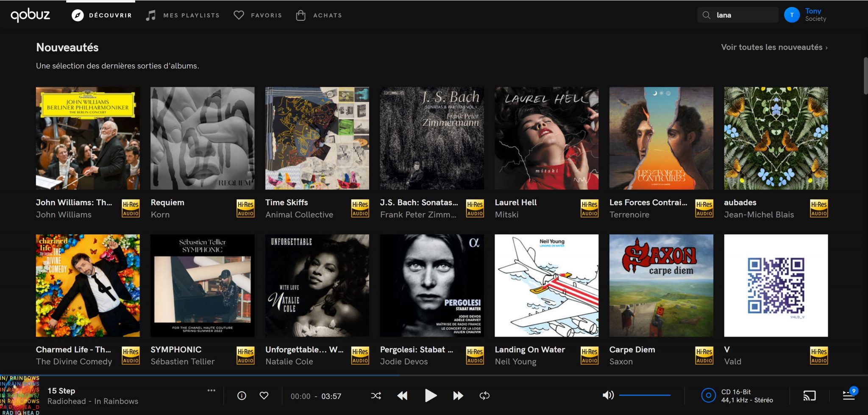Click Hi-Res Audio badge for Time Skiffs
The width and height of the screenshot is (868, 415).
click(360, 209)
